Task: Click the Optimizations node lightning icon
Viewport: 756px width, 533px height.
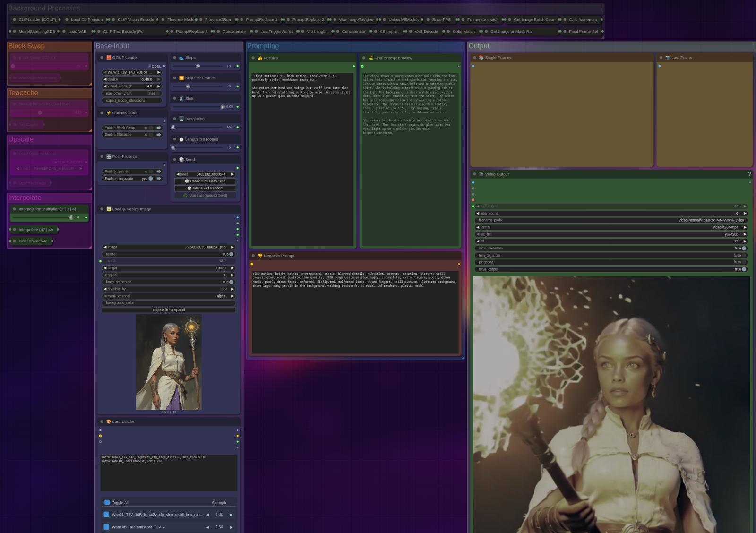Action: pyautogui.click(x=109, y=113)
